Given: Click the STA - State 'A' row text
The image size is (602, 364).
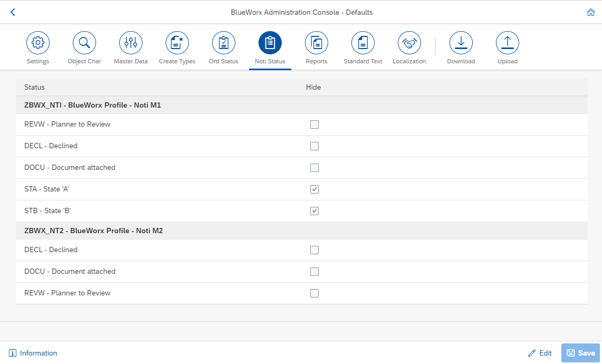Looking at the screenshot, I should (x=46, y=189).
